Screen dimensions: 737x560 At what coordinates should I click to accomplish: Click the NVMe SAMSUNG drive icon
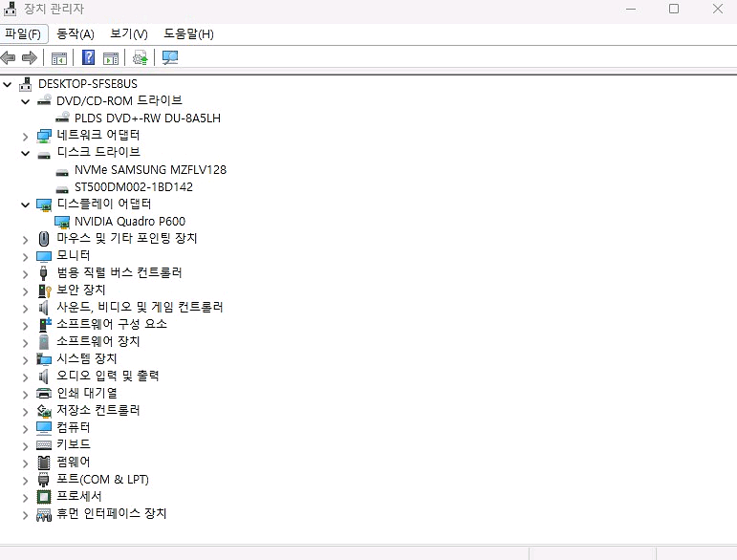[x=62, y=172]
